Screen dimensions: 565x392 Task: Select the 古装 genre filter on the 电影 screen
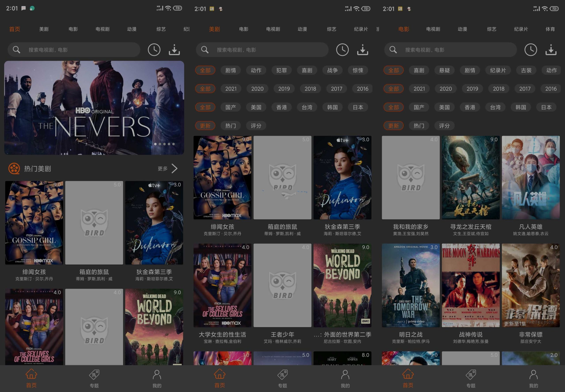(526, 70)
